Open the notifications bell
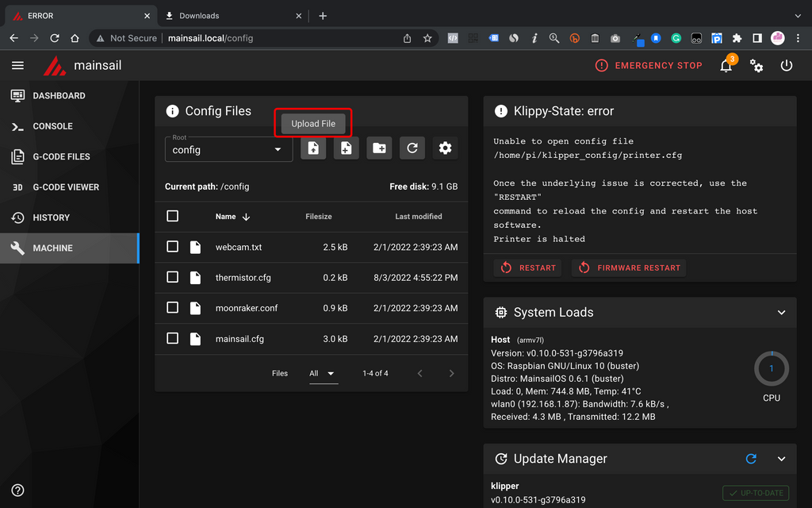 coord(726,66)
